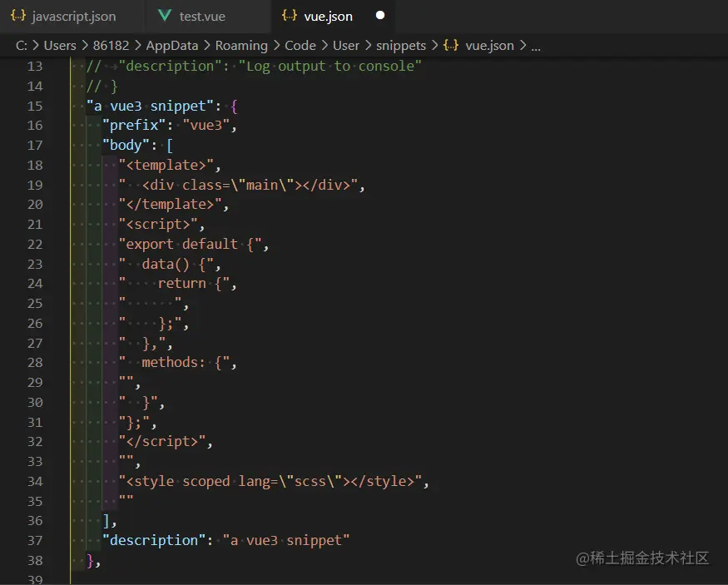The width and height of the screenshot is (728, 585).
Task: Click the JSON braces icon in the breadcrumb
Action: tap(451, 46)
